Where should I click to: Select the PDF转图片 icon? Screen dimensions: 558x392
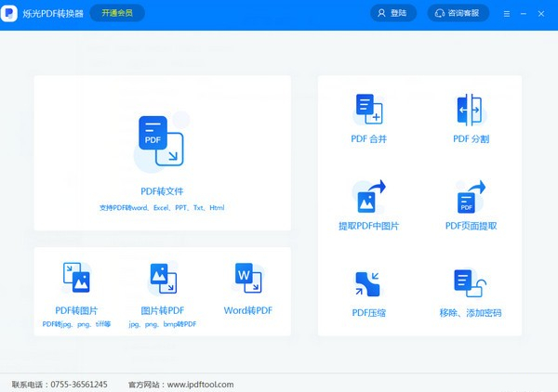[76, 277]
